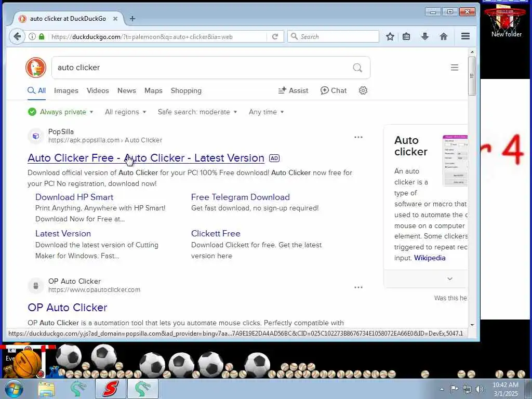Open the search settings gear icon
The image size is (532, 399).
363,90
